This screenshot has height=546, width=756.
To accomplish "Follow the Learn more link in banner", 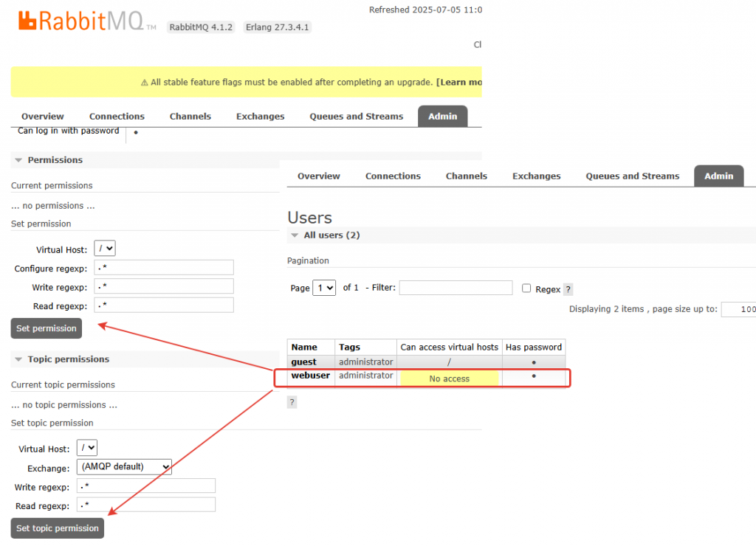I will click(x=459, y=83).
